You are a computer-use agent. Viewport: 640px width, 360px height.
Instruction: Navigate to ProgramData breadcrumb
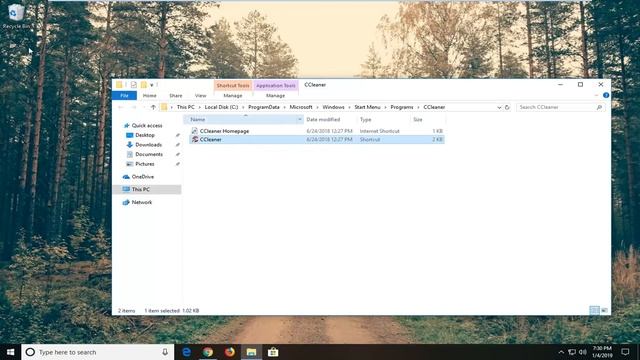(x=264, y=107)
